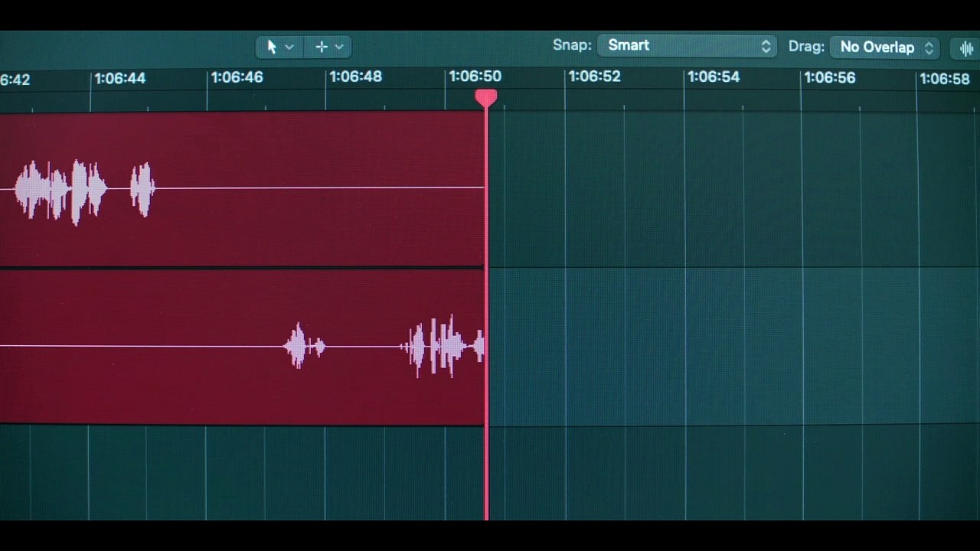
Task: Click the pink playhead handle in the ruler
Action: click(x=486, y=97)
